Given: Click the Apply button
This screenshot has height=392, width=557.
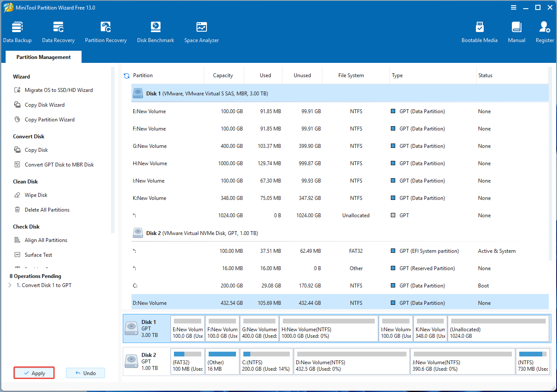Looking at the screenshot, I should tap(34, 372).
